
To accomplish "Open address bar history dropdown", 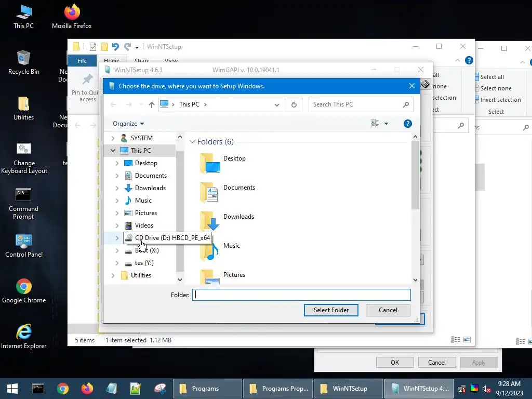I will (x=277, y=105).
